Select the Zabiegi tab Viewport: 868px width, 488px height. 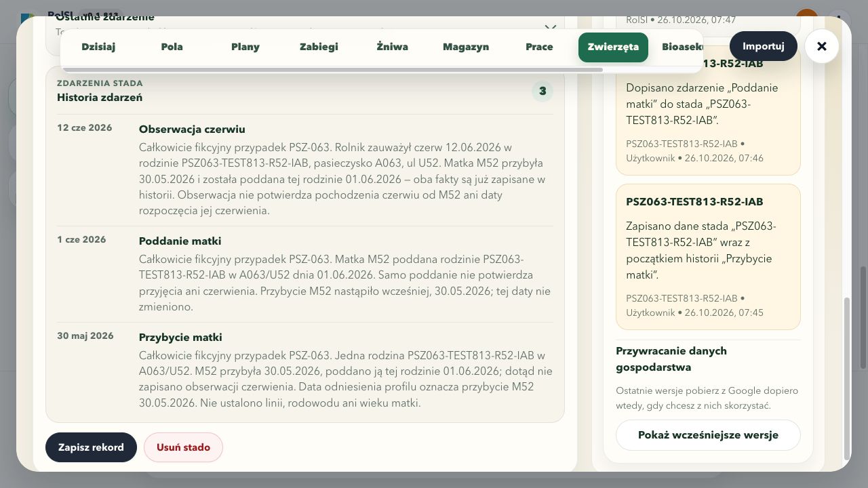click(319, 47)
